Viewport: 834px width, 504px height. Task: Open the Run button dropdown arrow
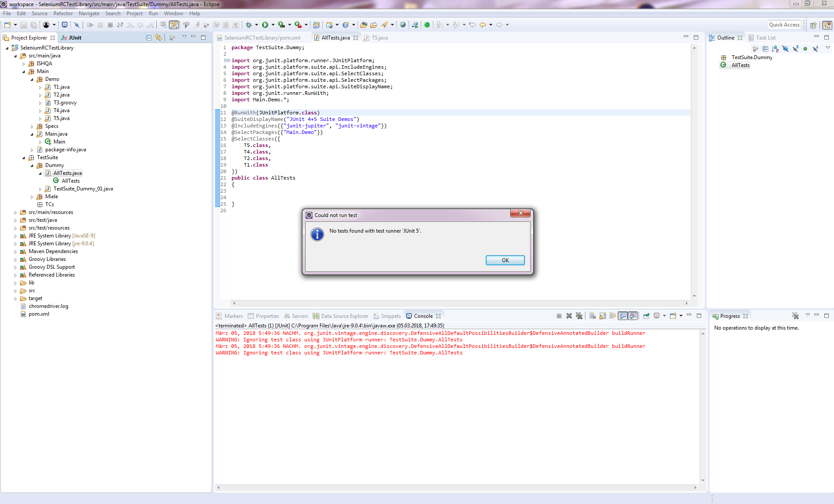(x=273, y=25)
